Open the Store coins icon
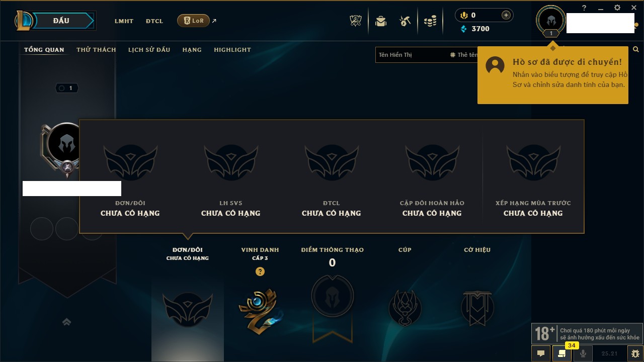 [x=430, y=21]
